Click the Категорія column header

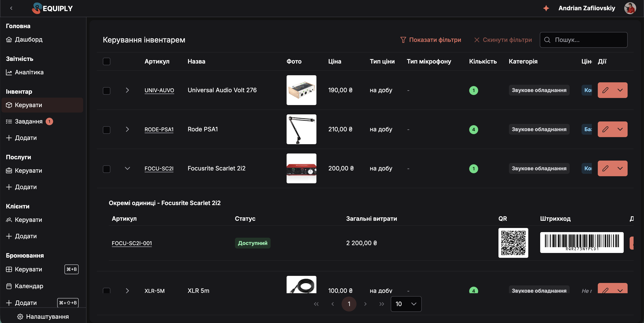click(523, 61)
